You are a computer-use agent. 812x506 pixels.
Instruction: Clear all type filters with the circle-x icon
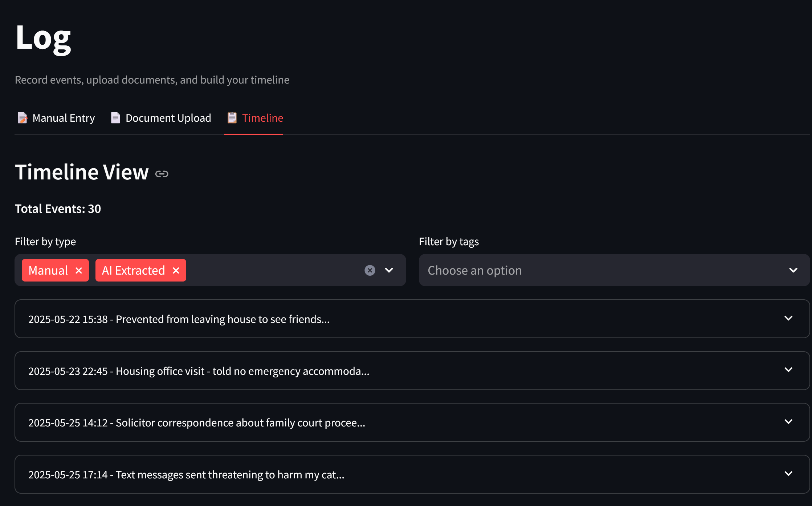point(370,270)
